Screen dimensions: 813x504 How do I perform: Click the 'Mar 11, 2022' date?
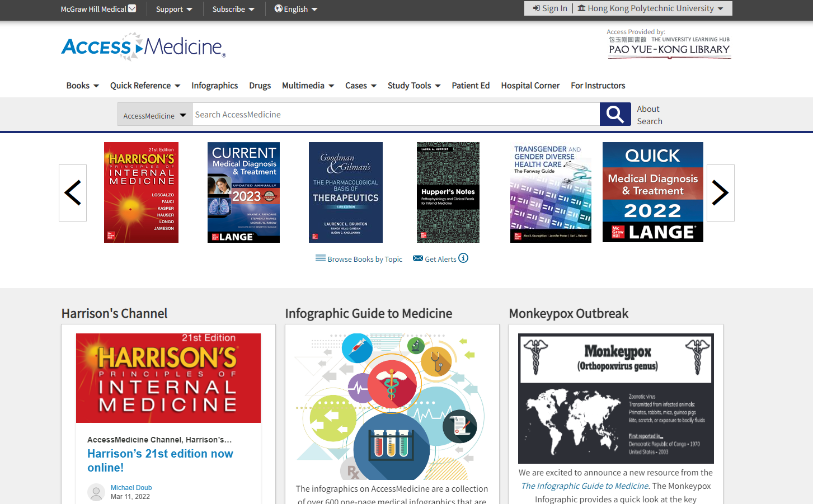(130, 497)
